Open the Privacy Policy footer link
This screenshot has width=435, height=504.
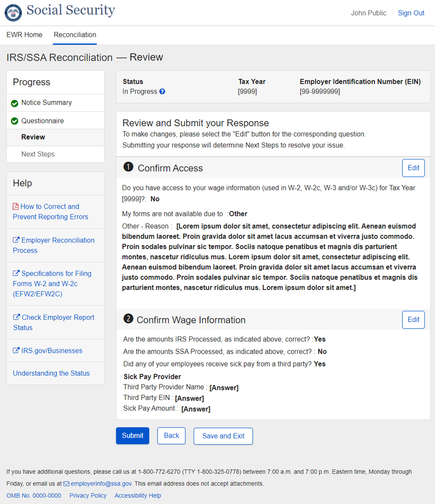click(88, 496)
